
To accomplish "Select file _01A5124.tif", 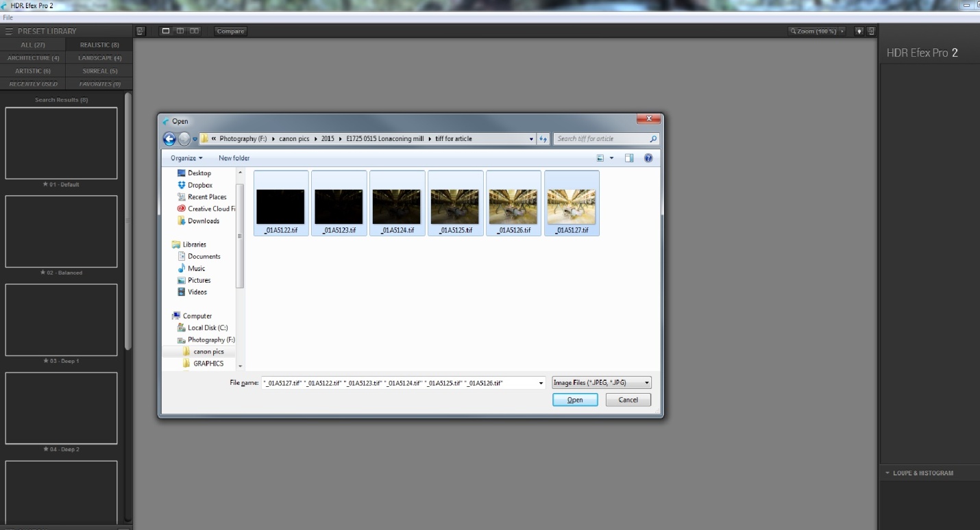I will click(x=397, y=203).
